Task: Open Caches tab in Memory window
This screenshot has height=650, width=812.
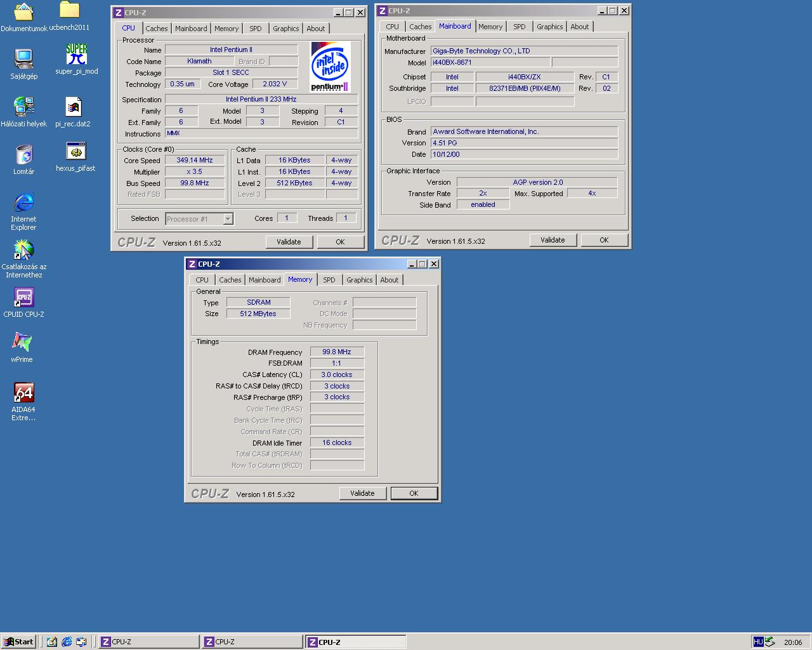Action: [230, 280]
